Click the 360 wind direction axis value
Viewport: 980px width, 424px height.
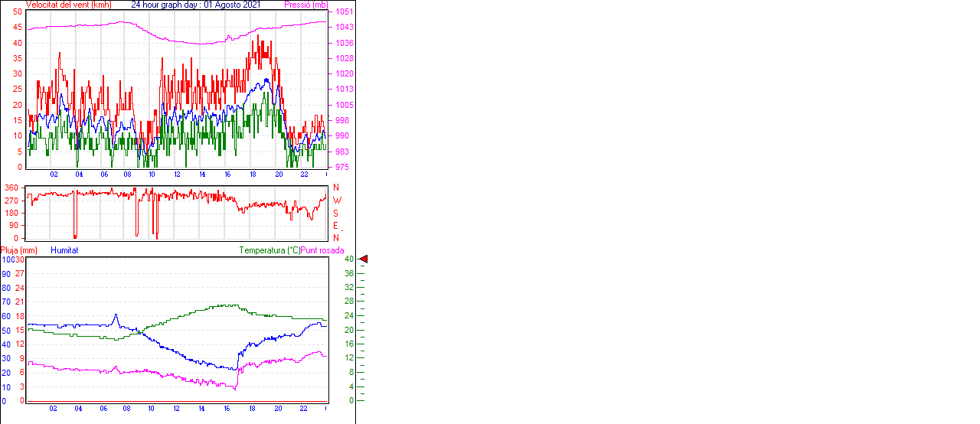point(11,188)
